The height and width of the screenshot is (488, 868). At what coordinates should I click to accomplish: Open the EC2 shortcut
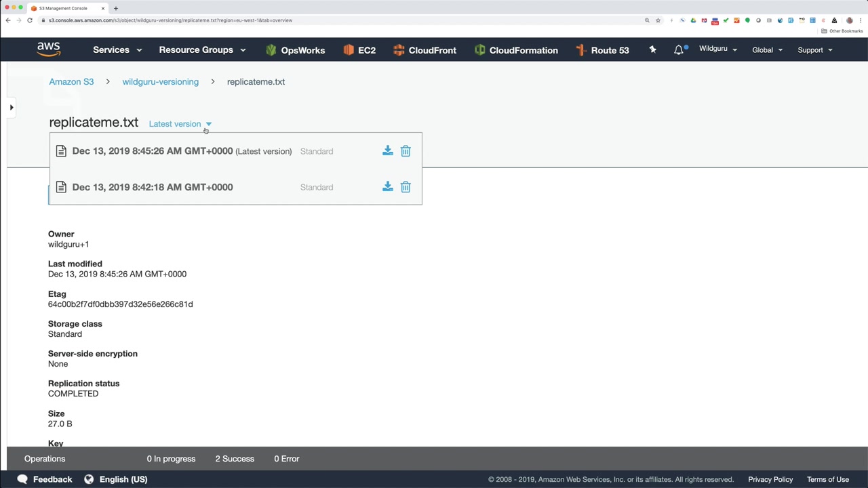(359, 50)
